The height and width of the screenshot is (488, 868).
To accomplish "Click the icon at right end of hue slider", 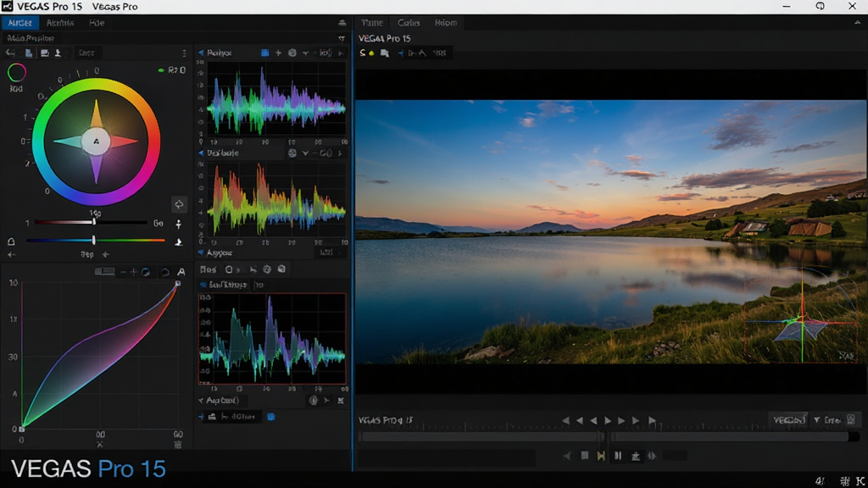I will point(178,241).
